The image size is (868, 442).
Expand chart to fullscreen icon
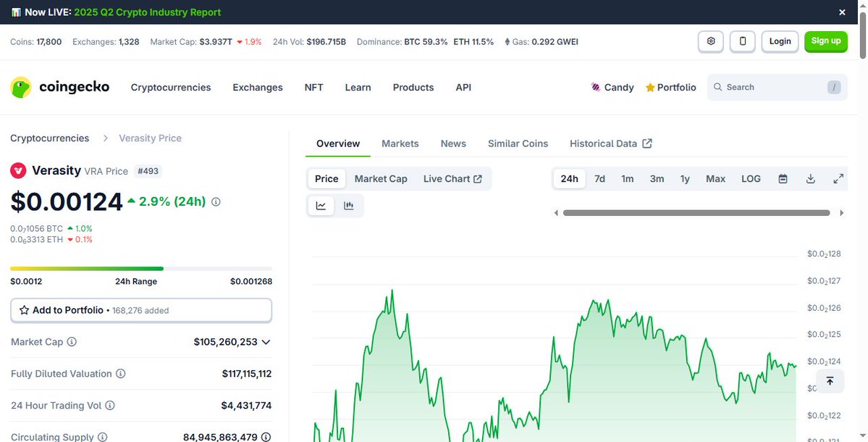coord(838,179)
